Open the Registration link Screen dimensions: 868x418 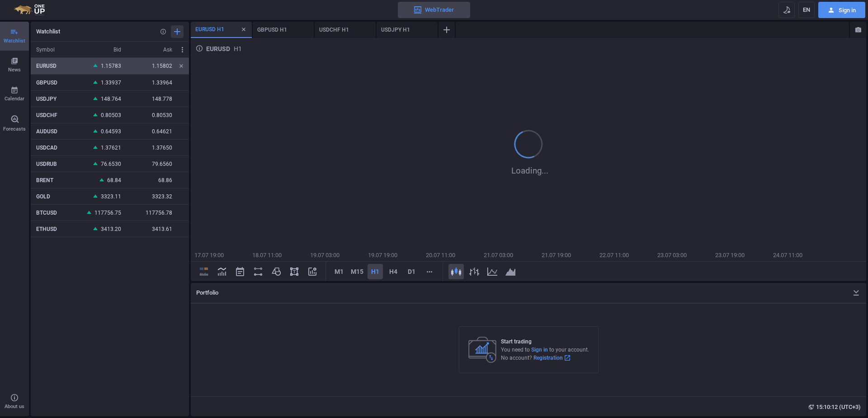point(548,357)
